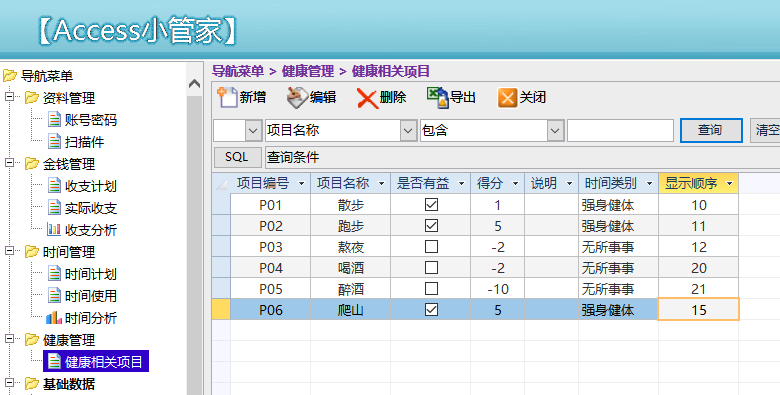
Task: Open 是否有益 column filter arrow
Action: pos(462,184)
